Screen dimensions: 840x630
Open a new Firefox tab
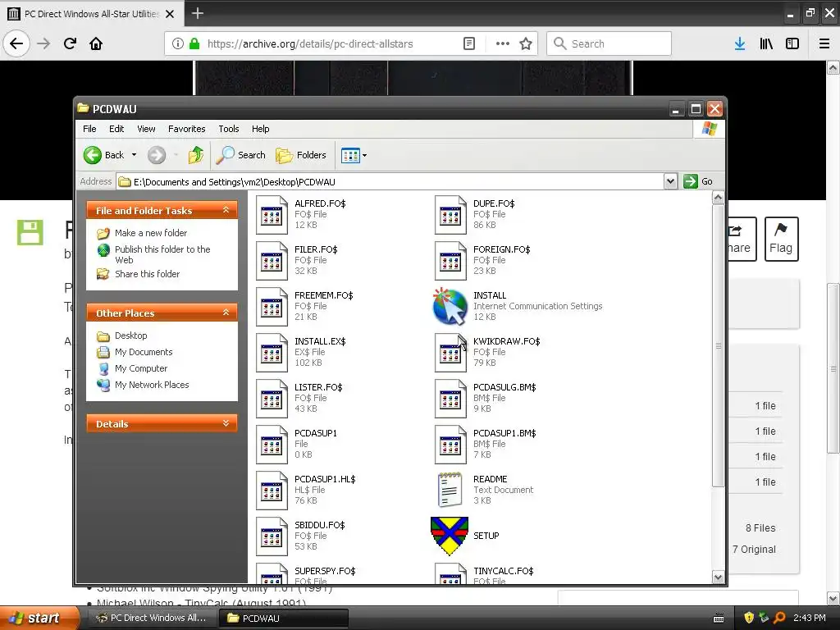[x=197, y=13]
